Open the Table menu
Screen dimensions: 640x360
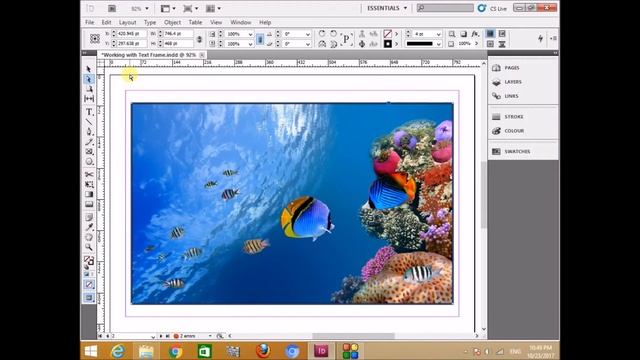click(x=195, y=22)
